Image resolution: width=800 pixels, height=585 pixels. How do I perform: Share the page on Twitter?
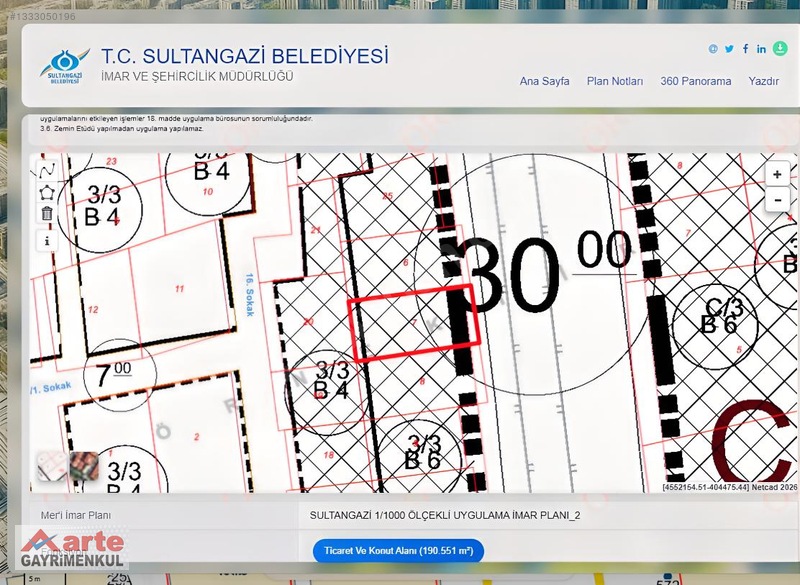point(729,49)
